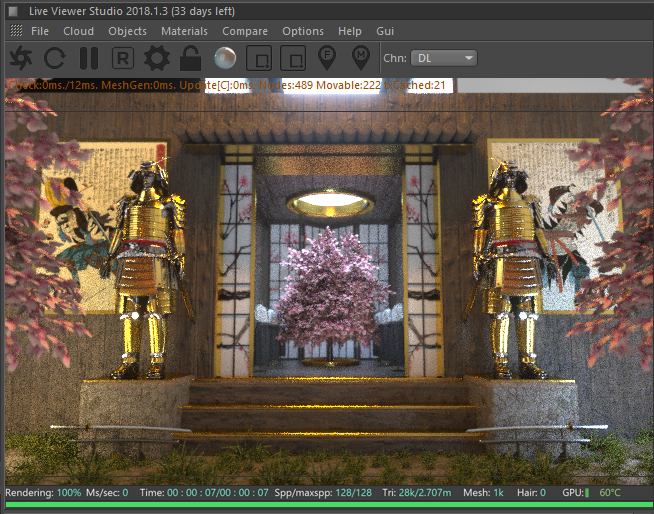Click the dotted grip handle beside File
The image size is (654, 514).
click(x=16, y=30)
